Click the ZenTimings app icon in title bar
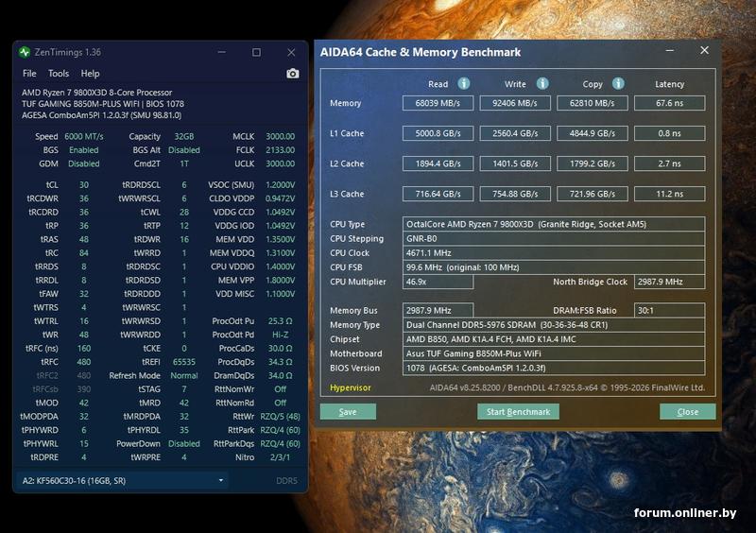This screenshot has height=533, width=756. coord(25,52)
